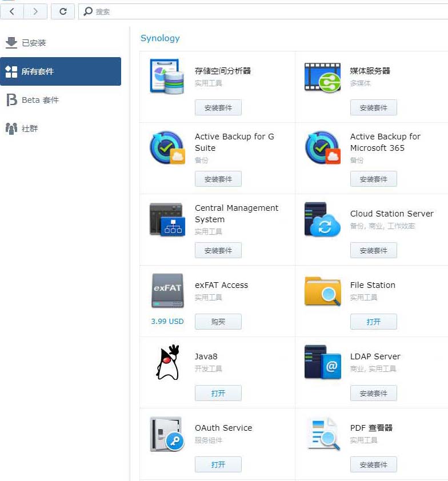Click 多媒体 category under 媒体服务器
Image resolution: width=448 pixels, height=481 pixels.
click(360, 83)
